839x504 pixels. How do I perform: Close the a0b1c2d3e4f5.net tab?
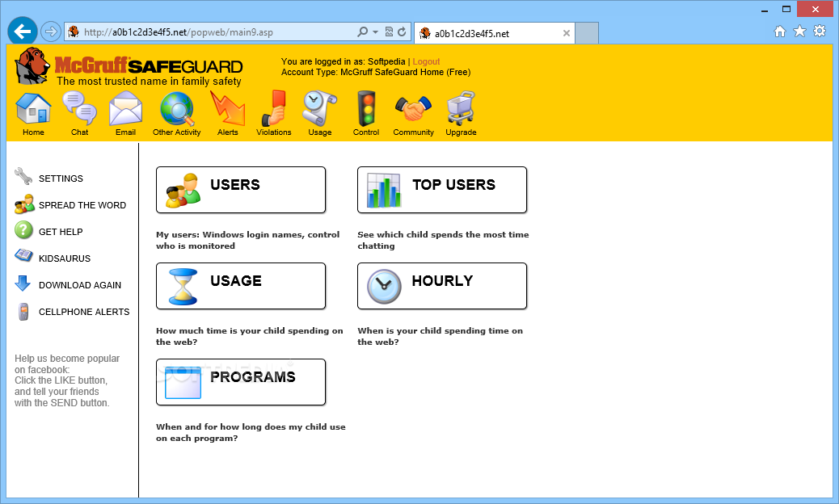pyautogui.click(x=566, y=33)
